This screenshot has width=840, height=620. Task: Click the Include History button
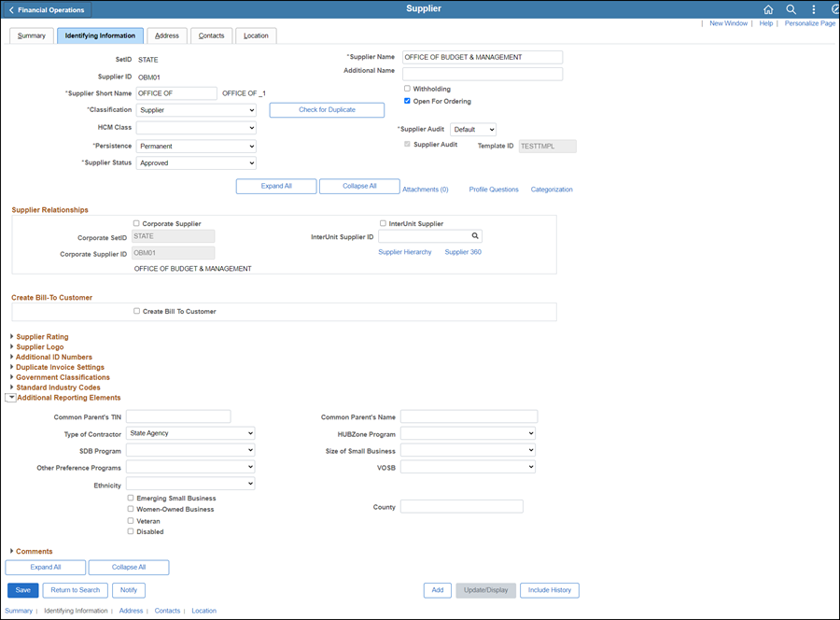click(550, 590)
